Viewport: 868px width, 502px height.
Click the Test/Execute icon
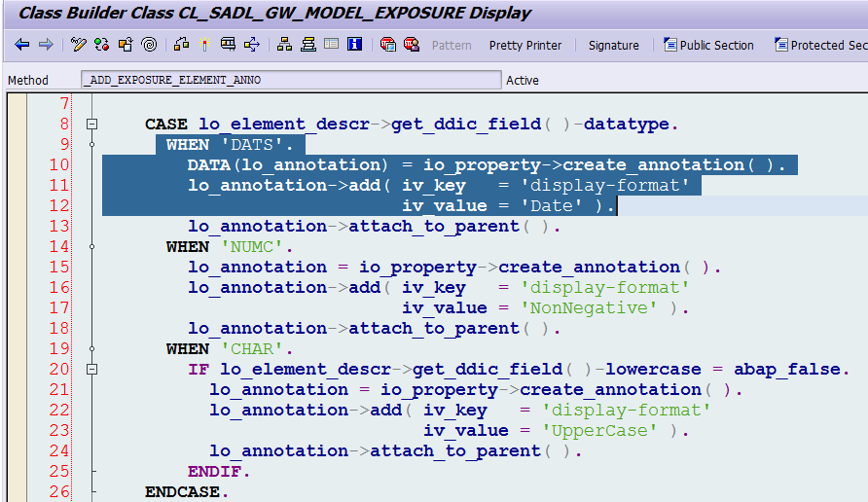pyautogui.click(x=228, y=45)
